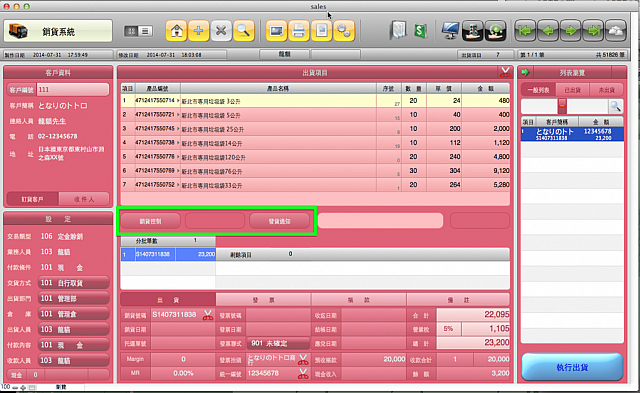The image size is (640, 393).
Task: Select the 收件人 tab
Action: [x=84, y=199]
